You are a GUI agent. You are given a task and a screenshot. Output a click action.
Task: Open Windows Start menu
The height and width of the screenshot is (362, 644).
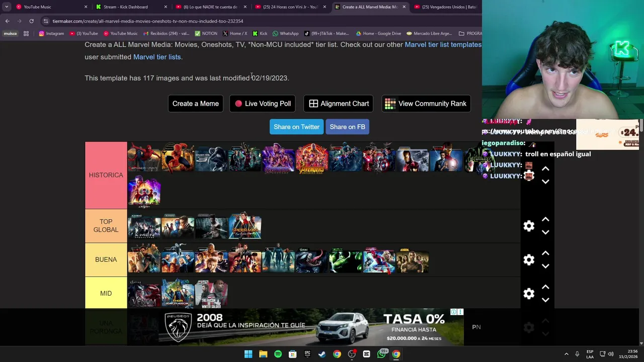tap(248, 354)
